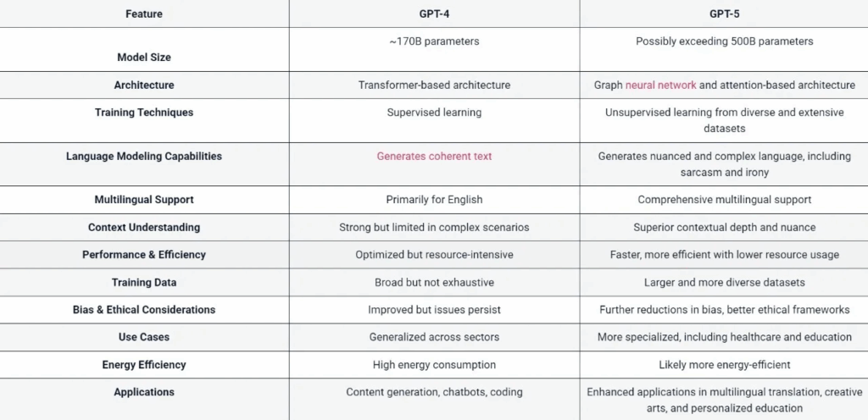This screenshot has height=420, width=868.
Task: Click the Feature column header
Action: [x=144, y=14]
